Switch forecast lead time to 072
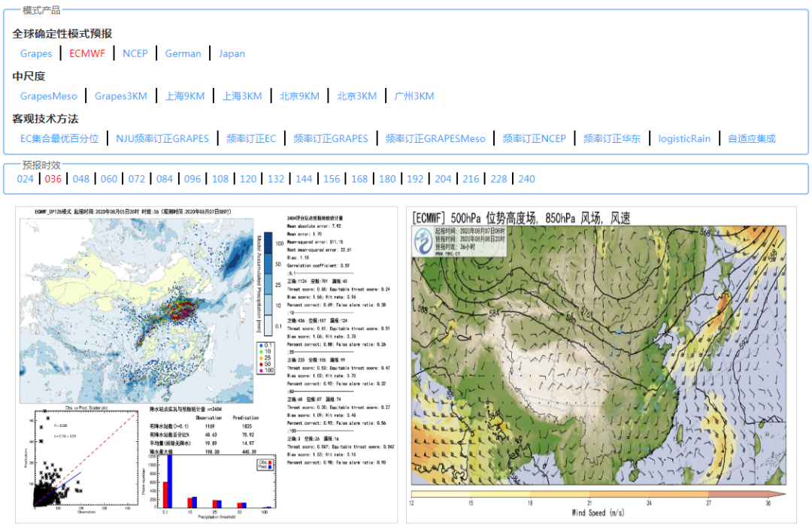The height and width of the screenshot is (530, 812). pyautogui.click(x=137, y=179)
